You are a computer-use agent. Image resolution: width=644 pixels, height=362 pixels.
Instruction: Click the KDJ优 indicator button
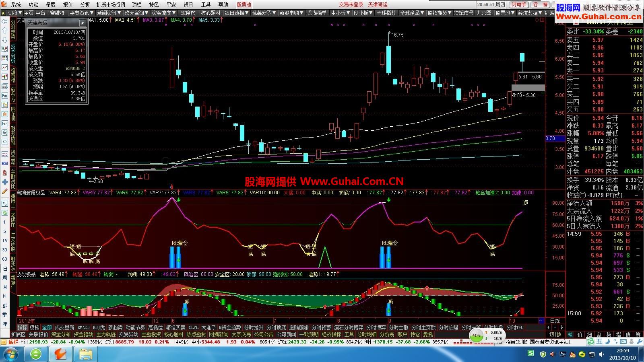[99, 328]
